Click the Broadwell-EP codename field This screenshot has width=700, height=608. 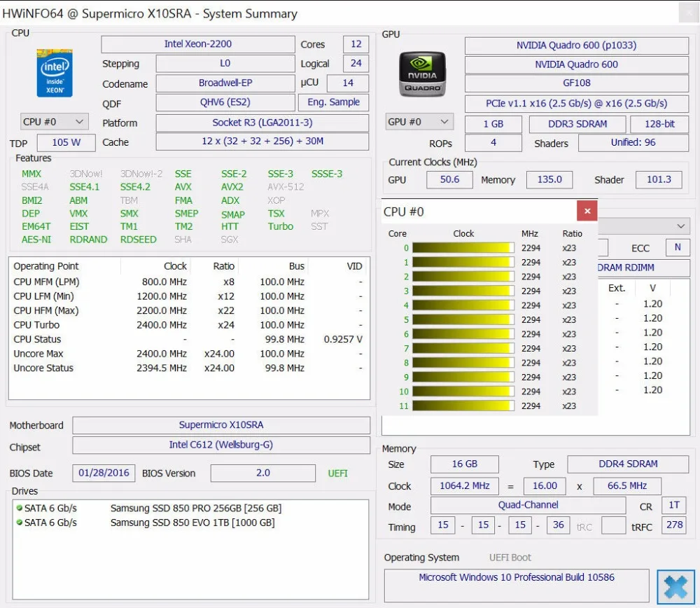[225, 83]
